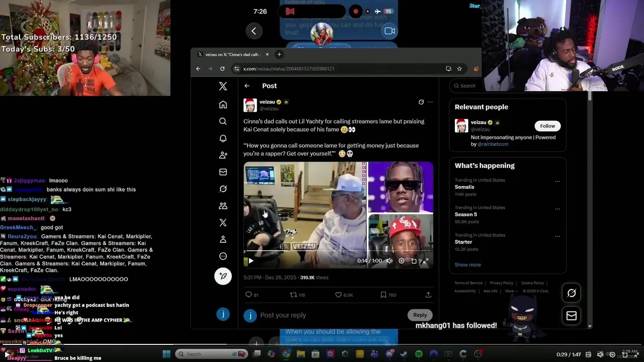Open Explore search icon in X sidebar
644x362 pixels.
[223, 121]
